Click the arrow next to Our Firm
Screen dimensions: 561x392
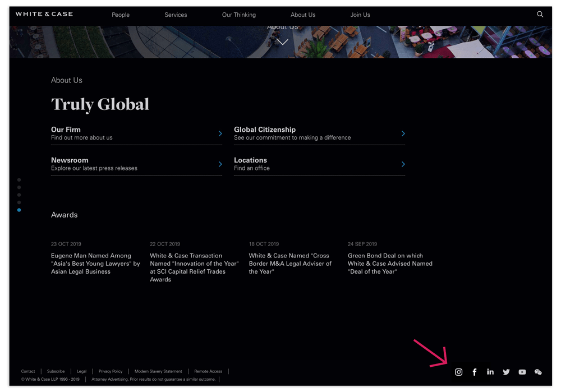(x=220, y=133)
